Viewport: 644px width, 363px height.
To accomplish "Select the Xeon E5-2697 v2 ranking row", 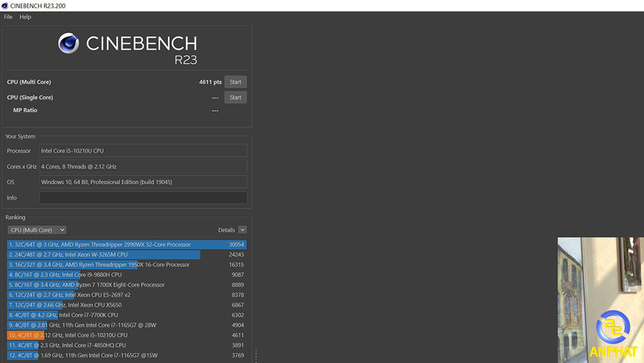I will [x=126, y=295].
